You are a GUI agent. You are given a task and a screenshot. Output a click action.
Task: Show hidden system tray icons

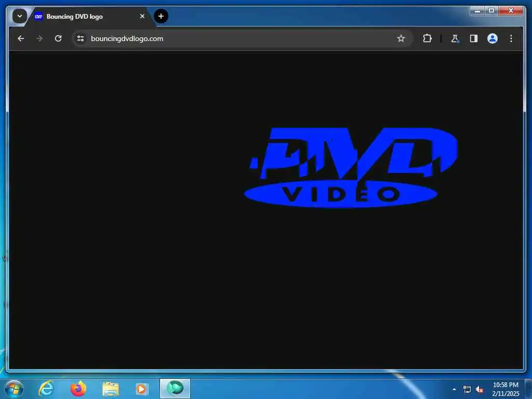[454, 389]
